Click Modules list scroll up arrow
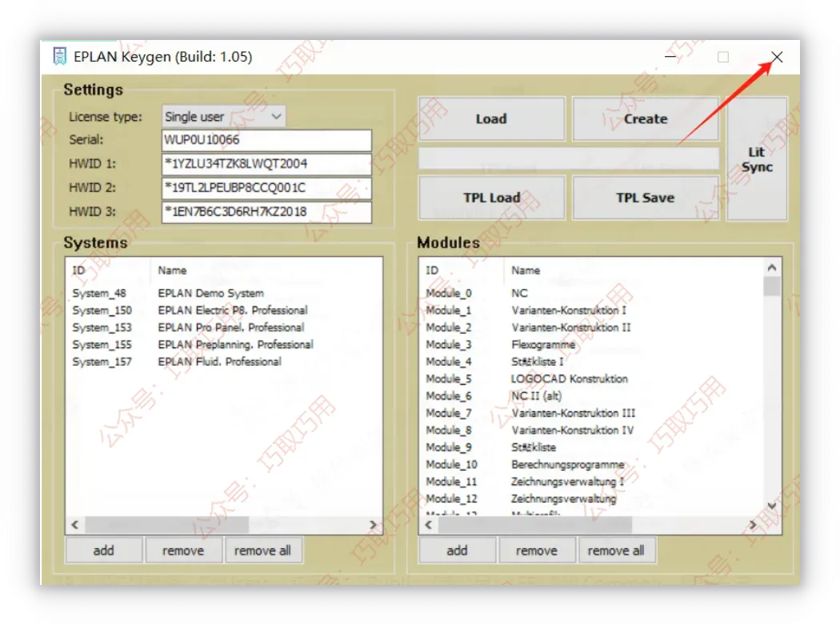Image resolution: width=840 pixels, height=625 pixels. click(772, 267)
